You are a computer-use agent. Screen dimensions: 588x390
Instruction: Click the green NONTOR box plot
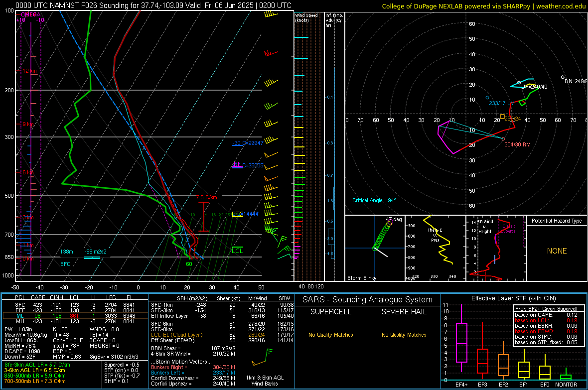(566, 375)
